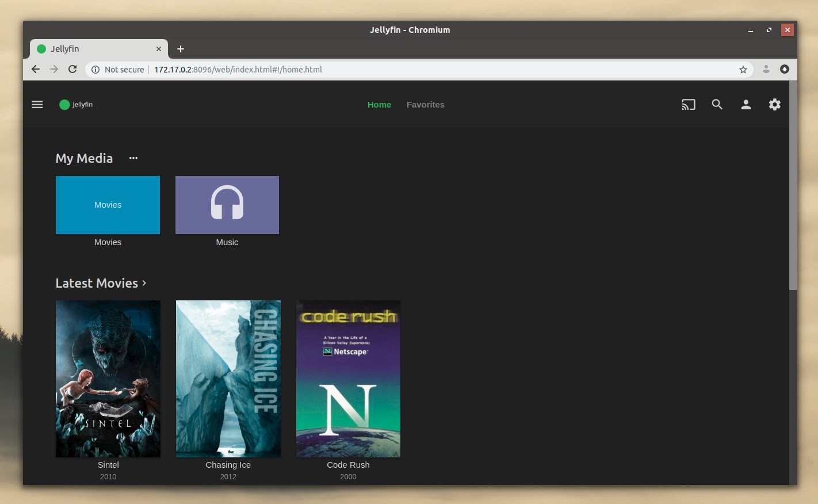
Task: Reload the page in Chromium
Action: pyautogui.click(x=72, y=69)
